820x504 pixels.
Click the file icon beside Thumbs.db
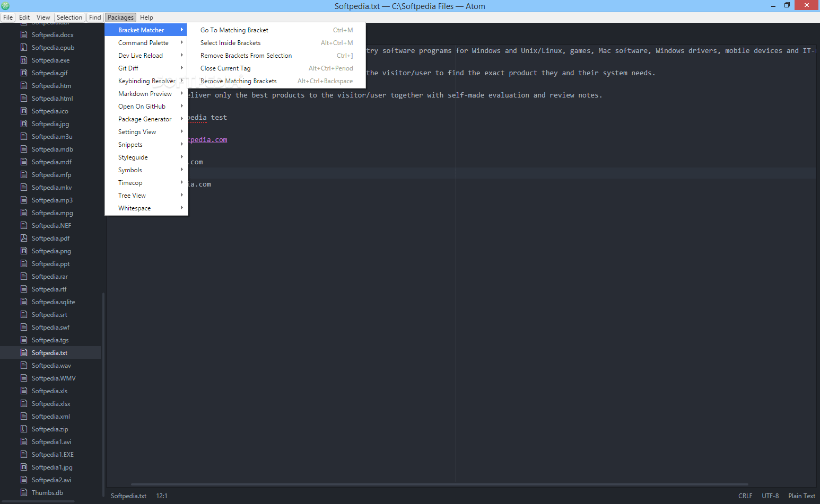point(24,492)
